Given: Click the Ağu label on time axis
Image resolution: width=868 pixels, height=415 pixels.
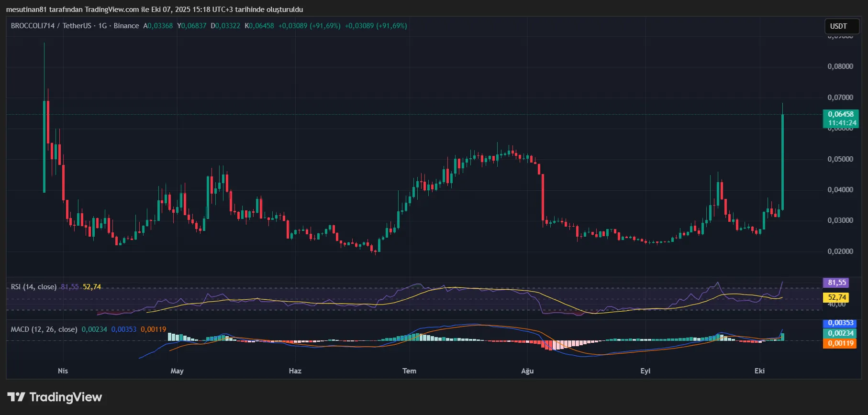Looking at the screenshot, I should tap(527, 371).
